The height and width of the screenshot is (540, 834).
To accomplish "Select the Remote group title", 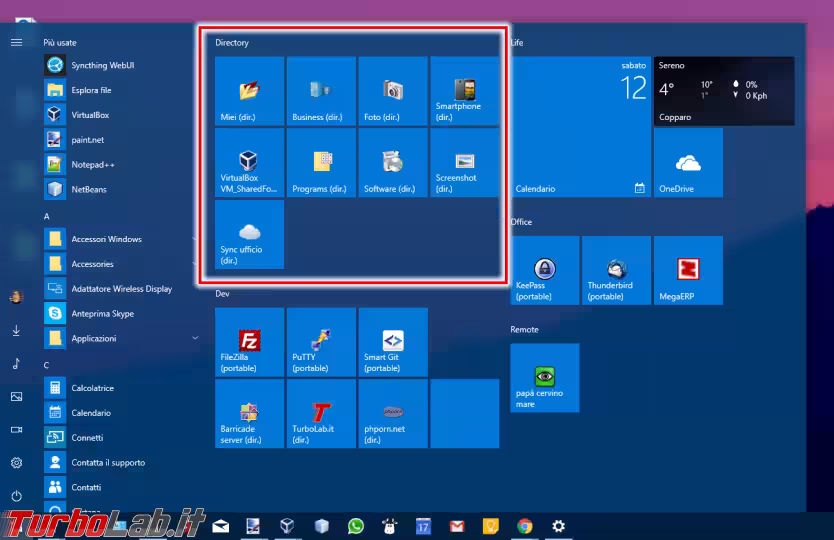I will point(524,330).
